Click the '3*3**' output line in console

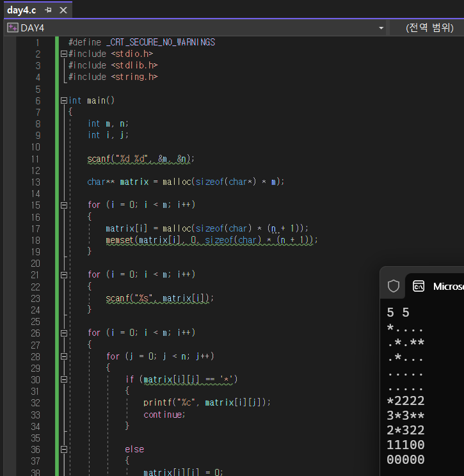[405, 416]
